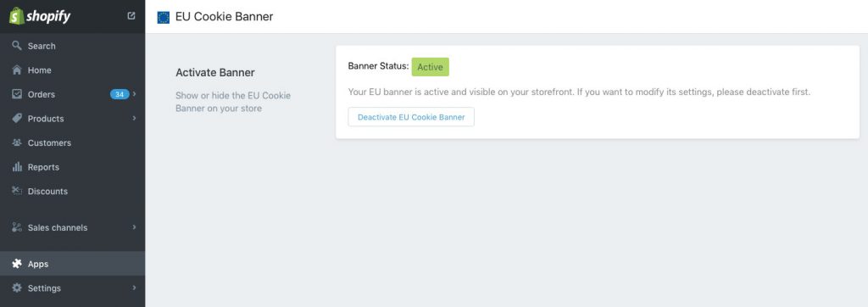
Task: Click the Orders count badge 34
Action: (120, 94)
